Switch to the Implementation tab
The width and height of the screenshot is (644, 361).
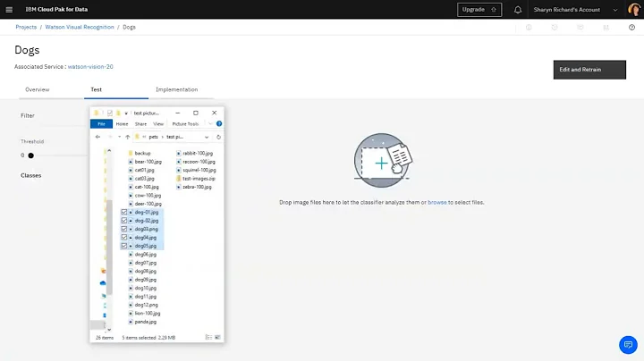[176, 89]
